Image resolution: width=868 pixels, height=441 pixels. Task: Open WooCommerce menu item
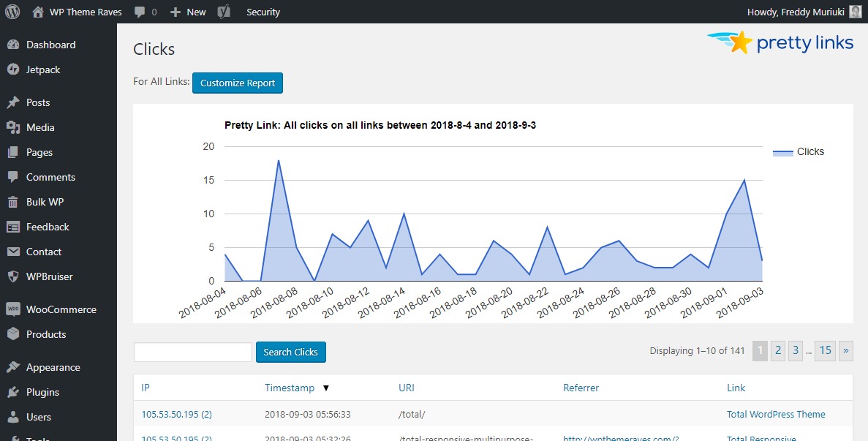tap(61, 309)
